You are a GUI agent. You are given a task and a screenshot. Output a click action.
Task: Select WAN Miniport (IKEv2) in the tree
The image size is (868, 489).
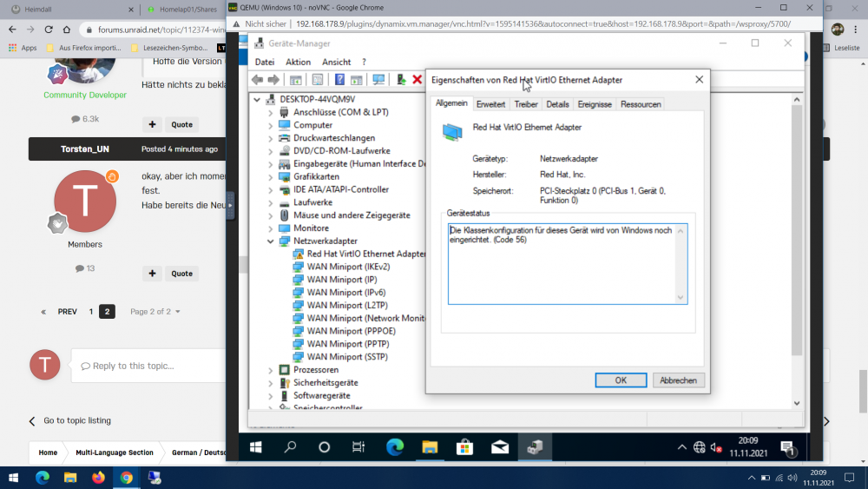(x=348, y=267)
